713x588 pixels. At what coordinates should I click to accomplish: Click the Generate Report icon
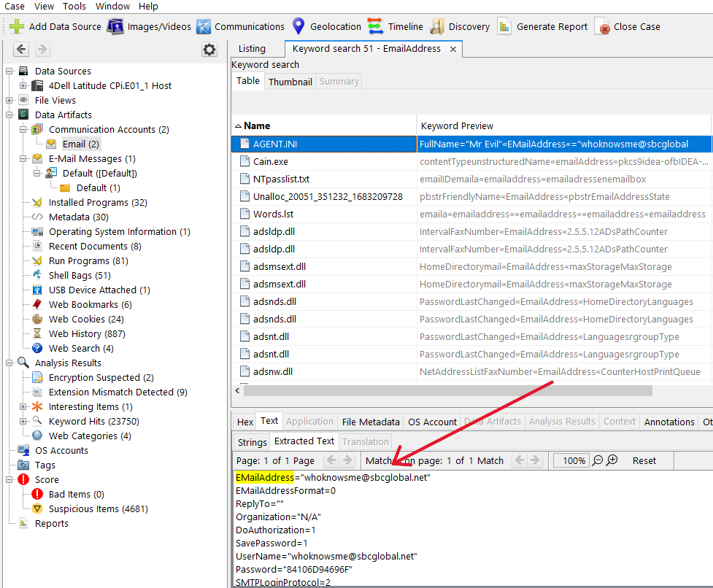click(x=504, y=26)
